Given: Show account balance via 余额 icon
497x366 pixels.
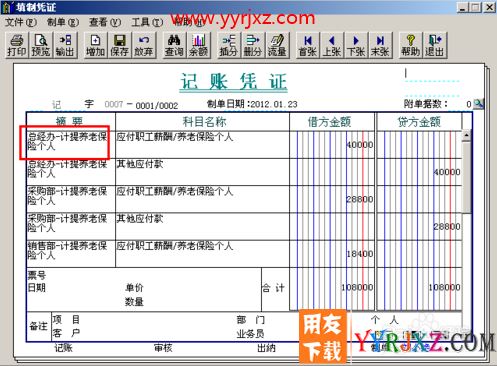Looking at the screenshot, I should pyautogui.click(x=198, y=45).
